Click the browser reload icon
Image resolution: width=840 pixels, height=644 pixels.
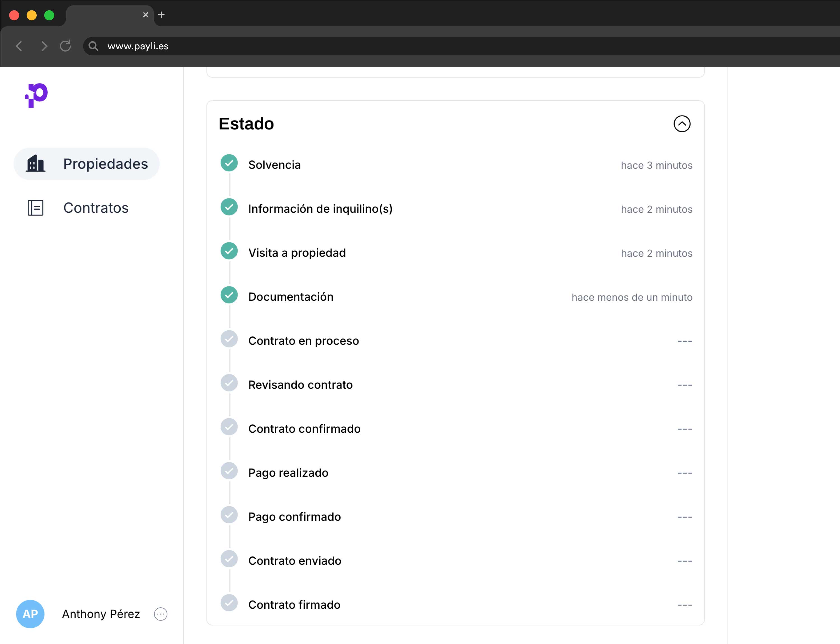click(66, 46)
